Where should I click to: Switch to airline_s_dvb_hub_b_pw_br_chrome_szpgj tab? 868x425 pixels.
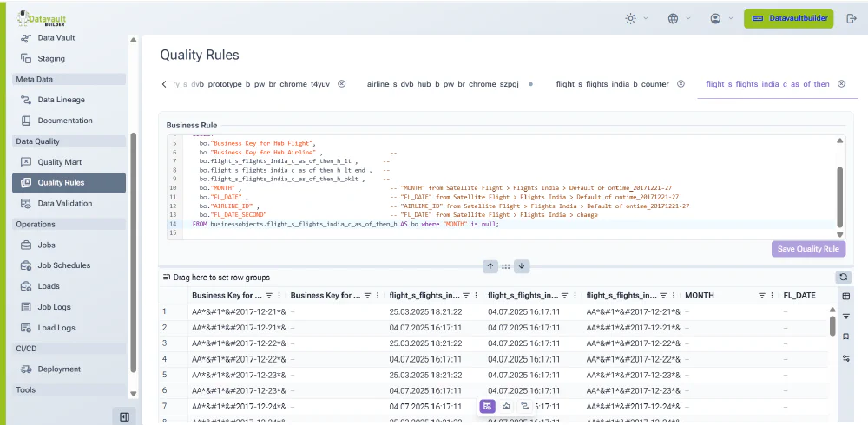pyautogui.click(x=443, y=84)
